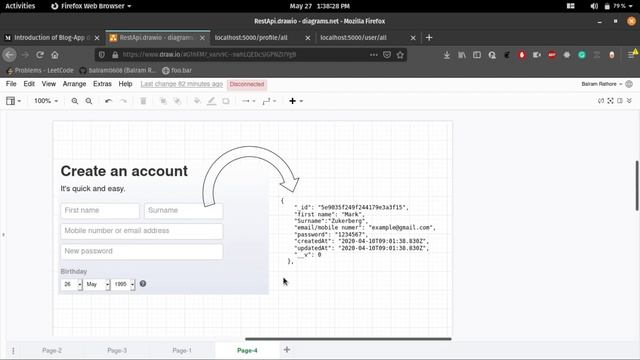Open Problems - LeetCode bookmark
Image resolution: width=640 pixels, height=360 pixels.
pyautogui.click(x=40, y=70)
